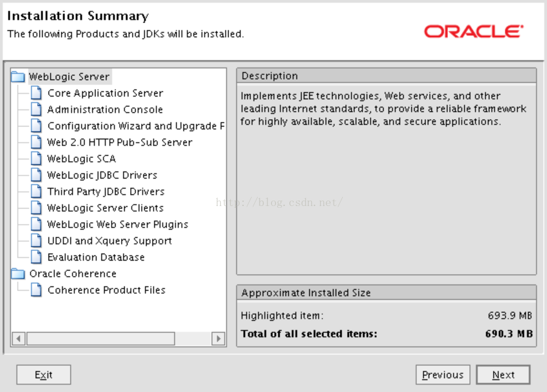
Task: Click the WebLogic JDBC Drivers file icon
Action: click(36, 175)
